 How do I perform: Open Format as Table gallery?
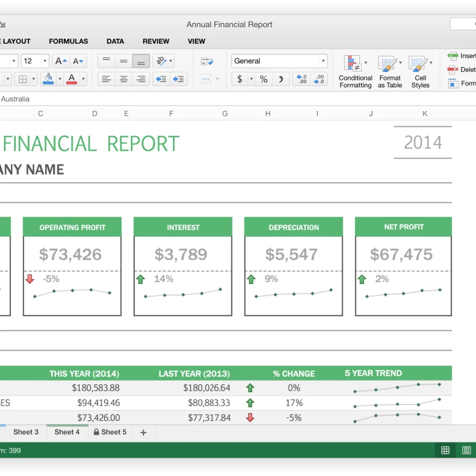click(x=390, y=72)
